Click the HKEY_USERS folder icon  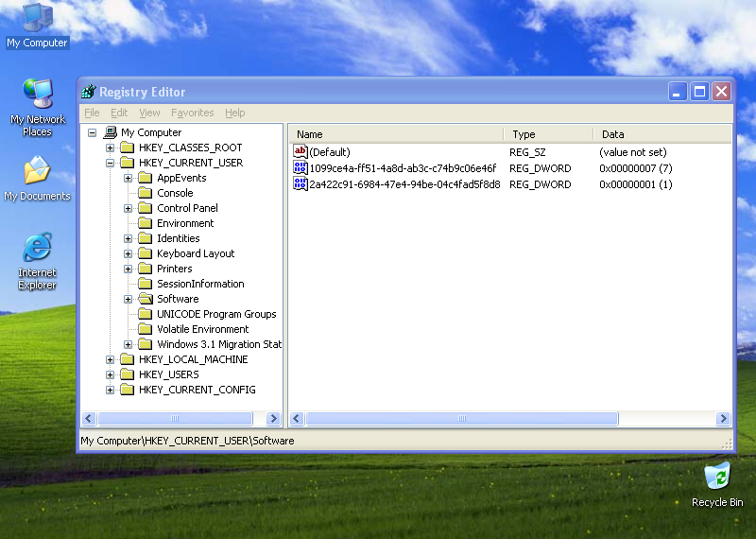[128, 374]
